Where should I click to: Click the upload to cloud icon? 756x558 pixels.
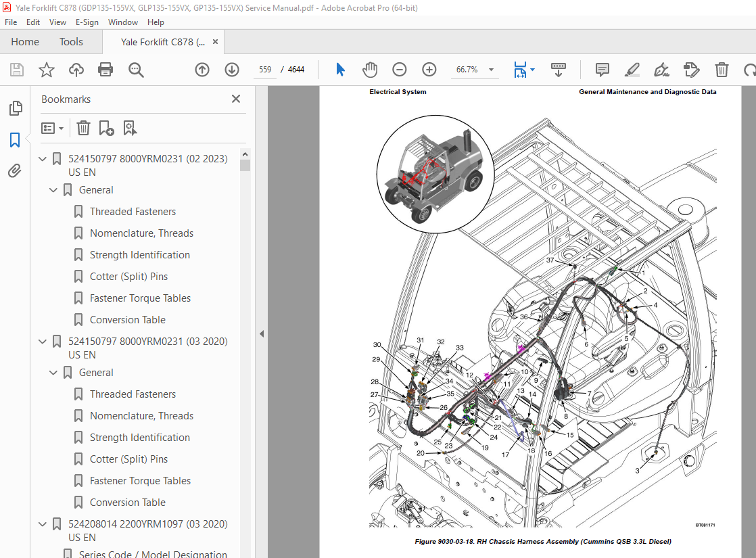(76, 70)
